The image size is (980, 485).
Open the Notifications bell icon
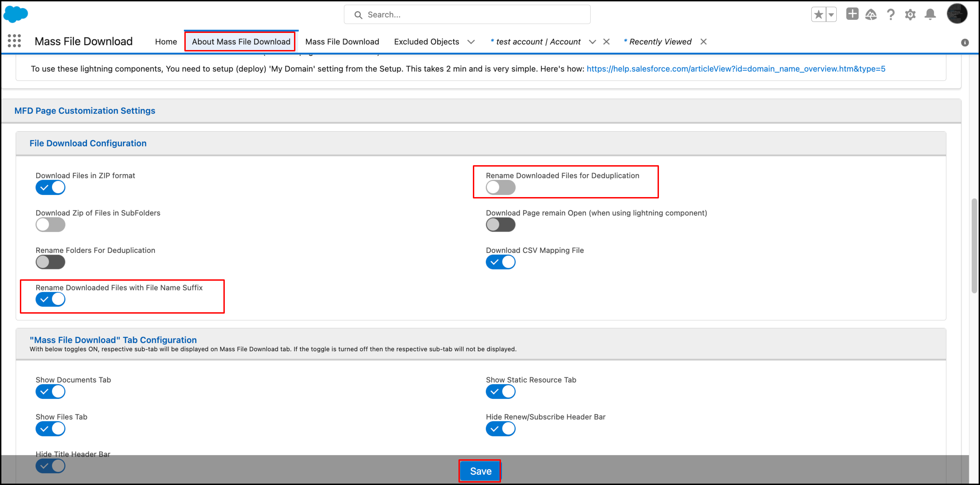tap(930, 14)
